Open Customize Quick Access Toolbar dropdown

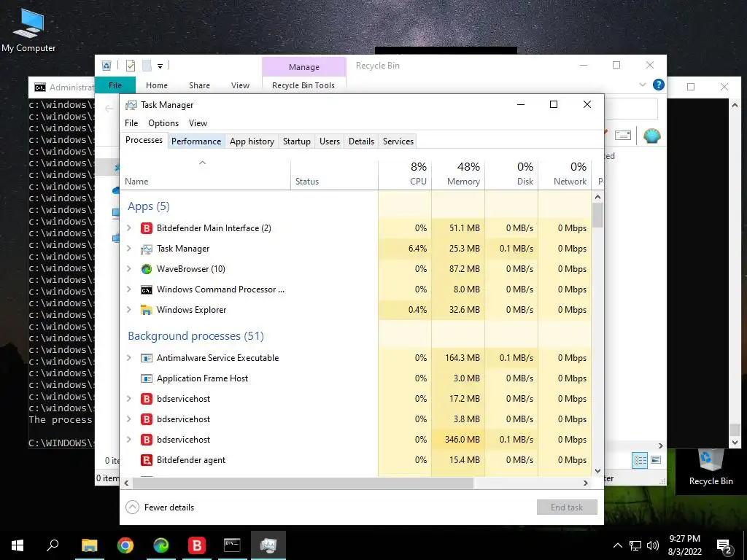pyautogui.click(x=160, y=66)
